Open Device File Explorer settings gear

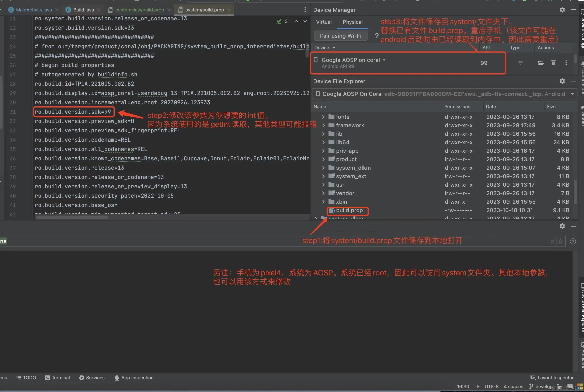point(562,81)
